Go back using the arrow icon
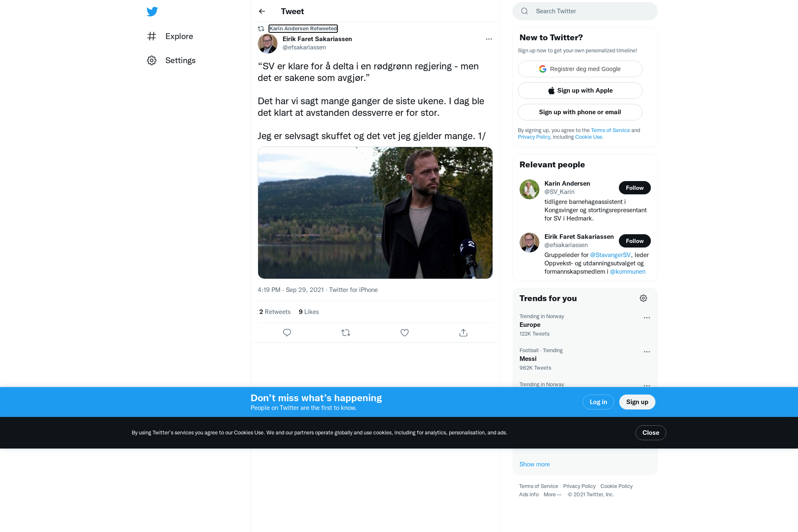The height and width of the screenshot is (532, 798). coord(262,11)
